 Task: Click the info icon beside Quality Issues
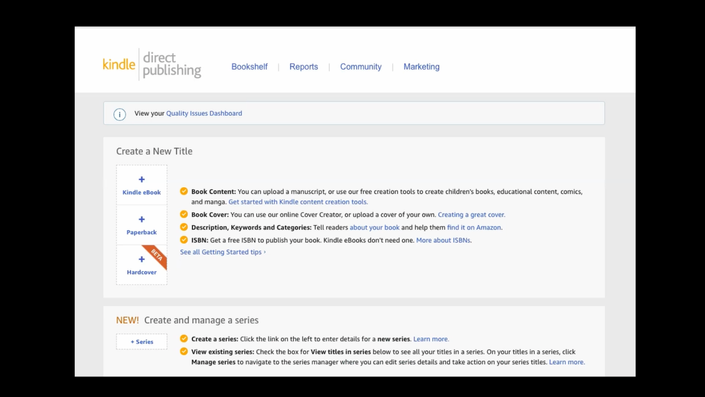(x=120, y=114)
